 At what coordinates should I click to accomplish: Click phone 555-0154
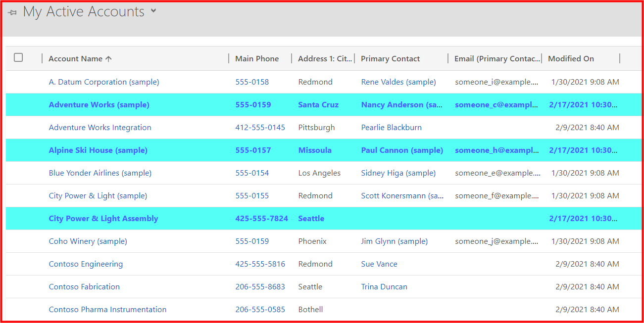click(x=252, y=173)
